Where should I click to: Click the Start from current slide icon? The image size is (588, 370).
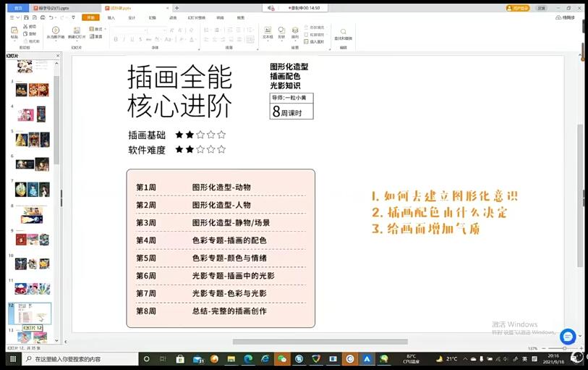click(x=56, y=32)
